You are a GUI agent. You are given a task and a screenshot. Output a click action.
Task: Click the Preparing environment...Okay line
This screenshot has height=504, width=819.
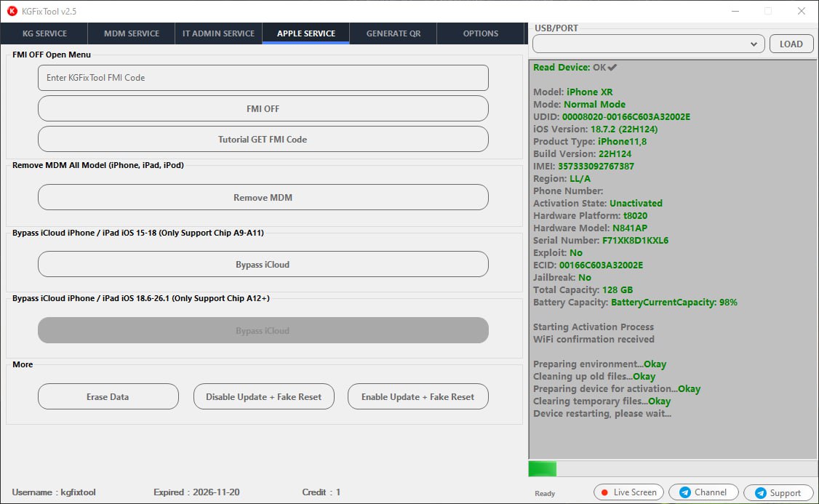599,364
